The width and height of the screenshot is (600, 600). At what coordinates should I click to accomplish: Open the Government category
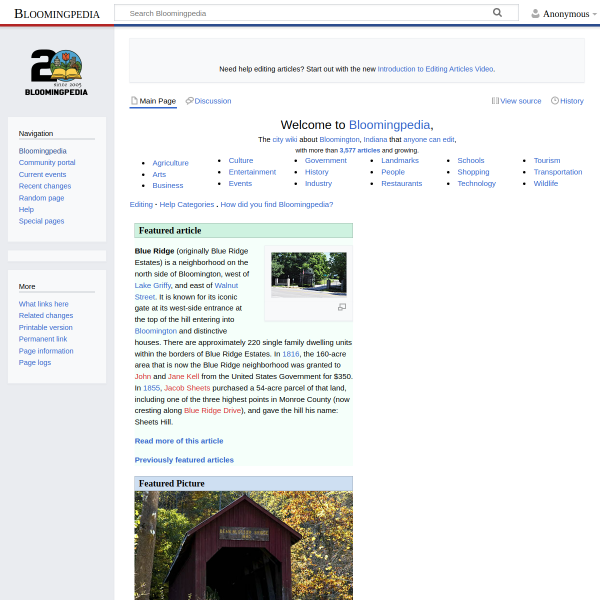click(326, 161)
